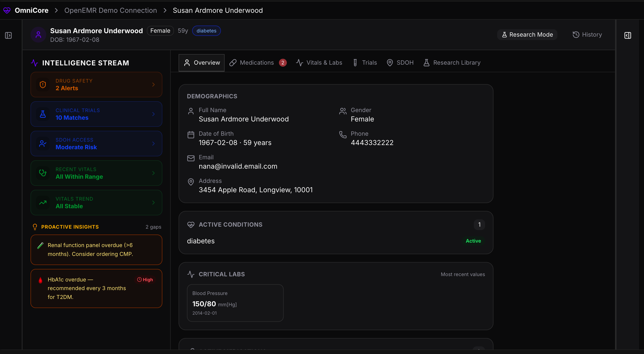The image size is (644, 354).
Task: Click the Date of Birth calendar icon
Action: pyautogui.click(x=191, y=135)
